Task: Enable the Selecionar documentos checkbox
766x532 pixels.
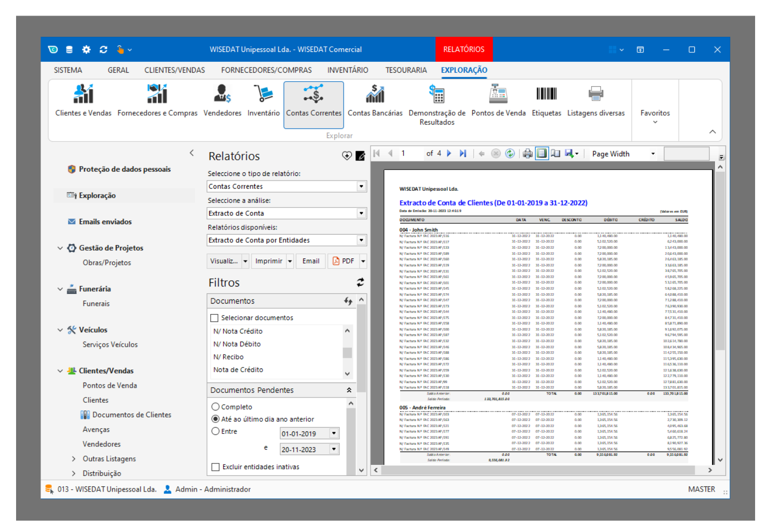Action: click(214, 318)
